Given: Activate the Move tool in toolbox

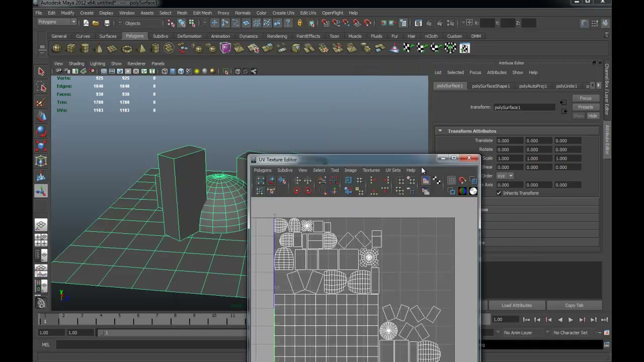Looking at the screenshot, I should 41,117.
